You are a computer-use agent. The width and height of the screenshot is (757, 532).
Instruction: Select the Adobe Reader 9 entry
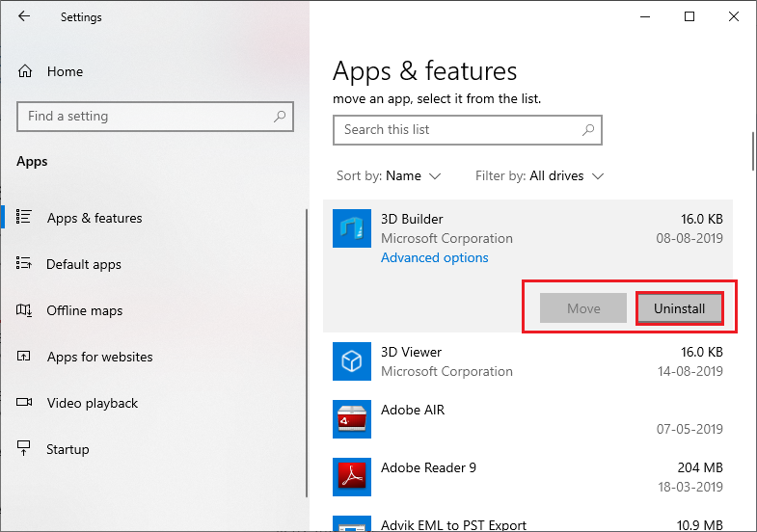(527, 477)
